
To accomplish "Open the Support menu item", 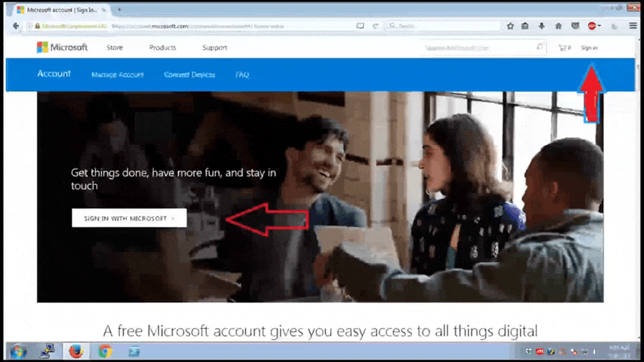I will point(214,48).
